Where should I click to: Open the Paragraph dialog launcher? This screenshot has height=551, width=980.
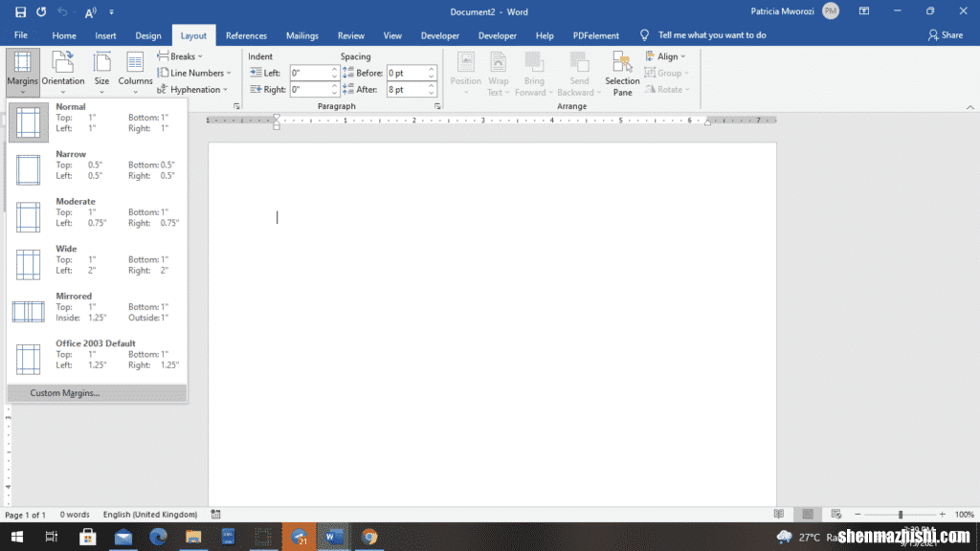(x=437, y=106)
